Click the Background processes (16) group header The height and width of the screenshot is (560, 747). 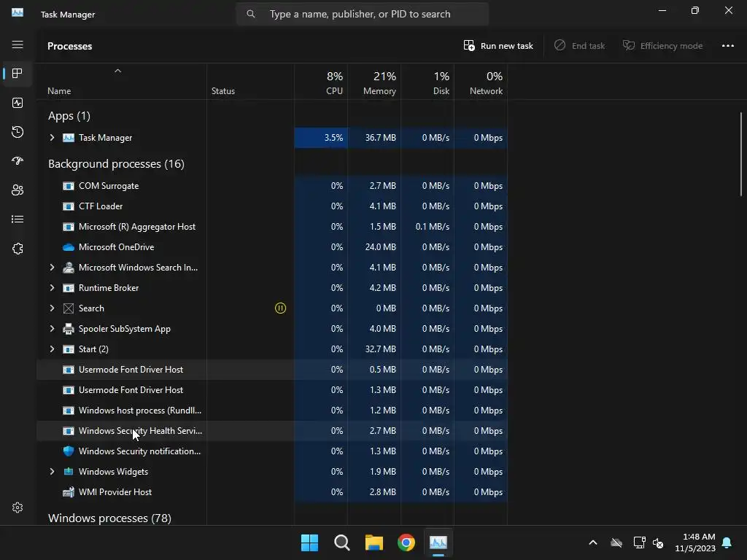(x=116, y=164)
